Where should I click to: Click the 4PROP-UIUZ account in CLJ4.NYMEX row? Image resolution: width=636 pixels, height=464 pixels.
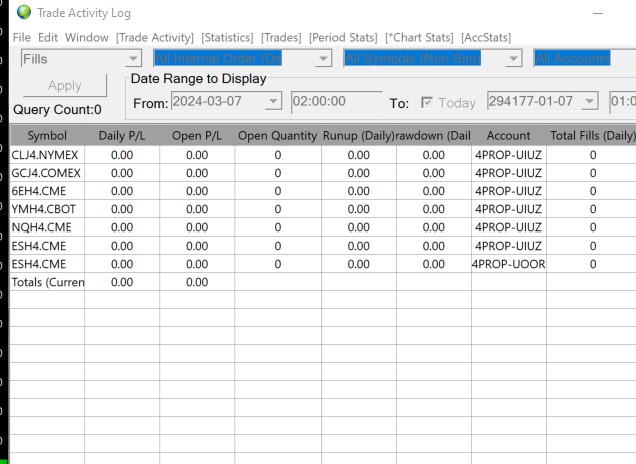point(509,155)
